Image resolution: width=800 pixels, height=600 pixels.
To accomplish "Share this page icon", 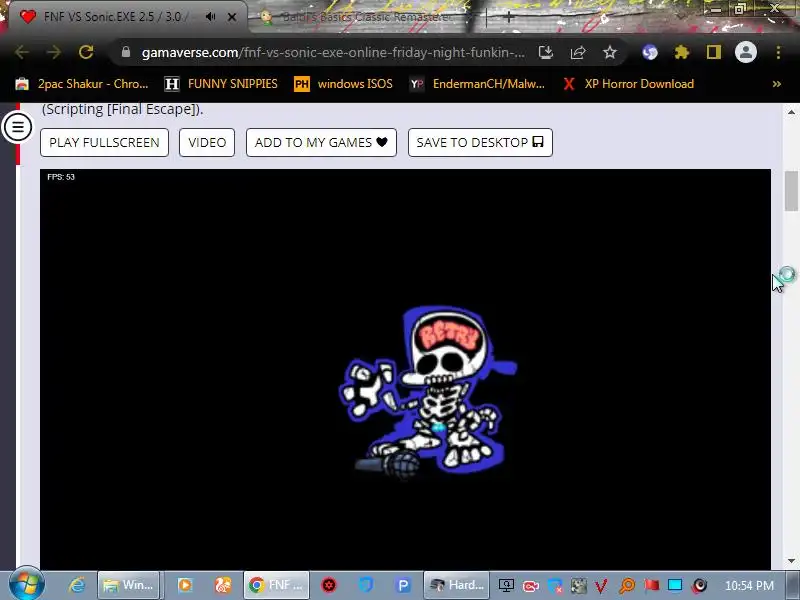I will pos(578,52).
